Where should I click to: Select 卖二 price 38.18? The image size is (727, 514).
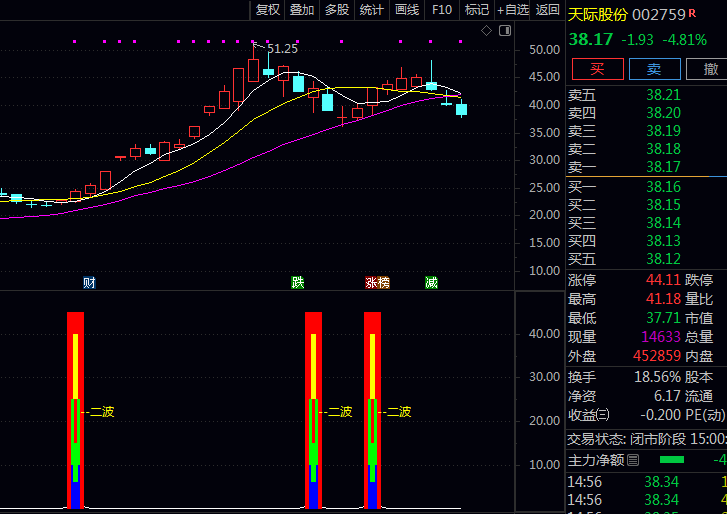coord(663,149)
